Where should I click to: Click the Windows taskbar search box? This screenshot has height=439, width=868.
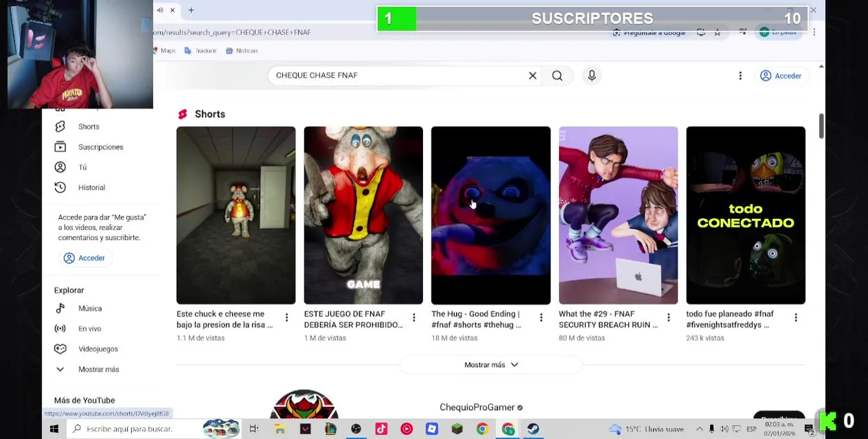point(154,429)
